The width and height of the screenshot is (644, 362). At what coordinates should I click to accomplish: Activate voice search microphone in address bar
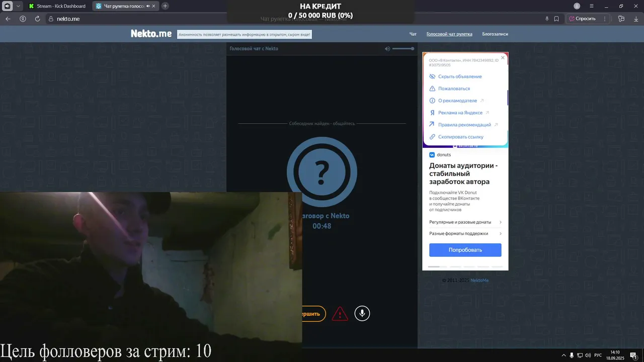click(x=547, y=19)
